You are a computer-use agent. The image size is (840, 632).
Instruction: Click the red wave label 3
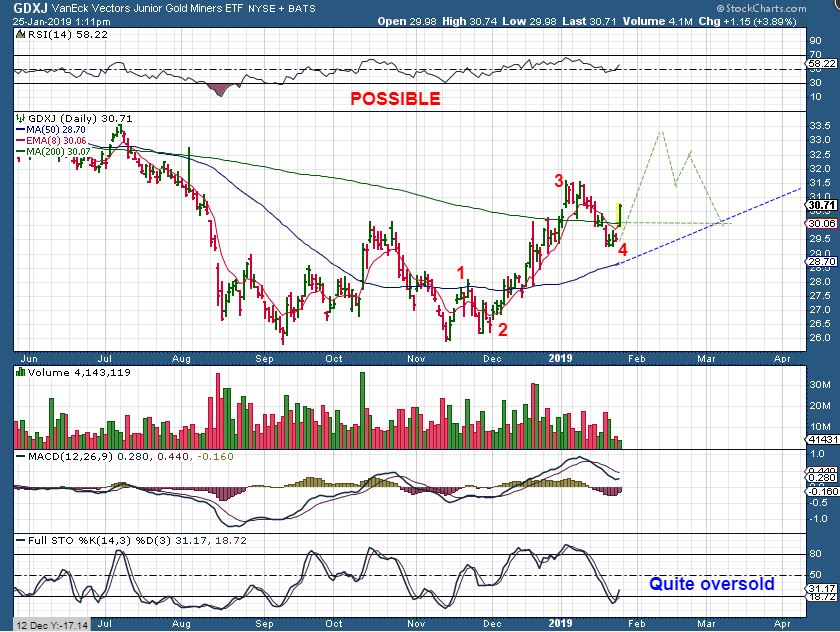click(x=559, y=181)
